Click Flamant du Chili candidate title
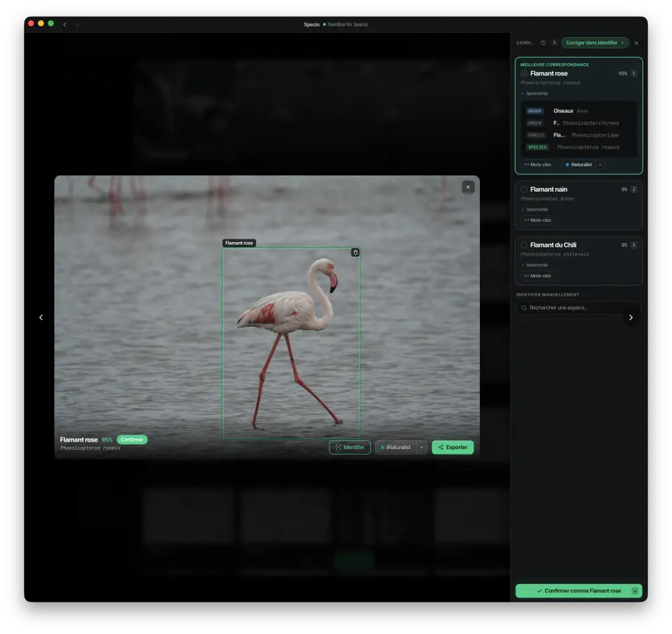 [553, 245]
